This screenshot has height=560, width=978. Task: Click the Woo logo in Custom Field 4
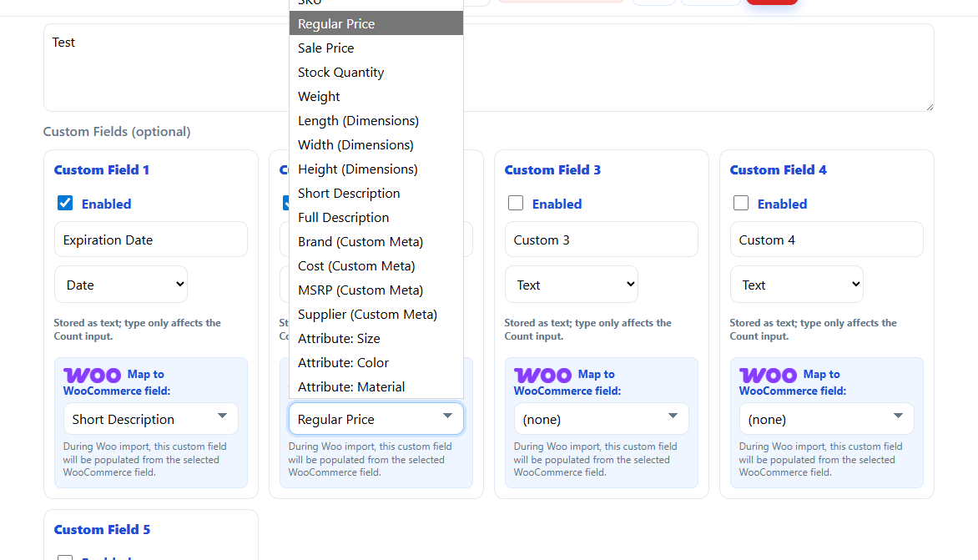click(768, 376)
